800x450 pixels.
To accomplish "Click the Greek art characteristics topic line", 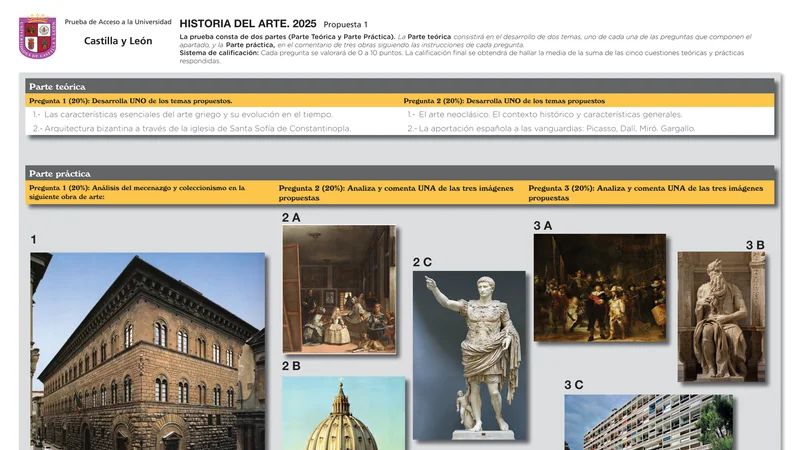I will tap(182, 114).
